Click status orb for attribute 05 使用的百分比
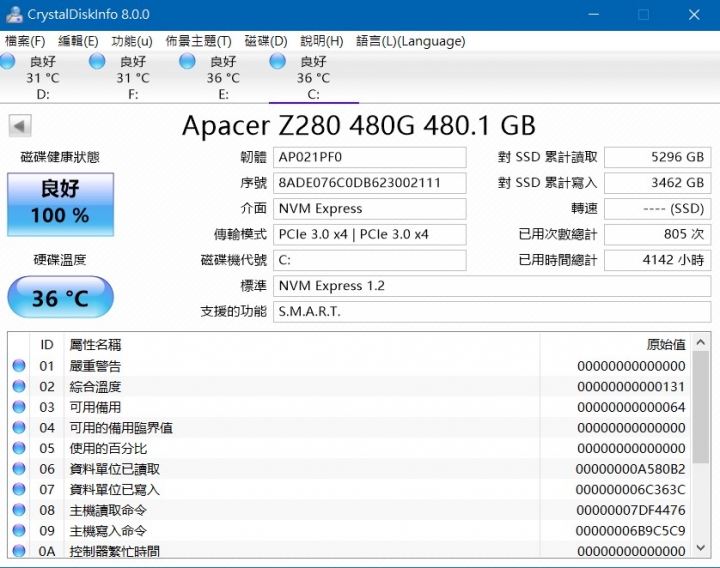Screen dimensions: 720x568 [19, 448]
